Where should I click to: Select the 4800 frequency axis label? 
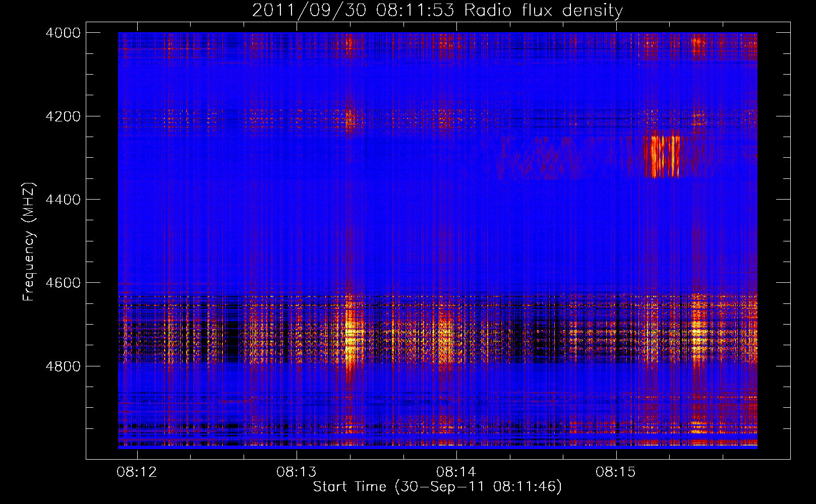point(63,366)
